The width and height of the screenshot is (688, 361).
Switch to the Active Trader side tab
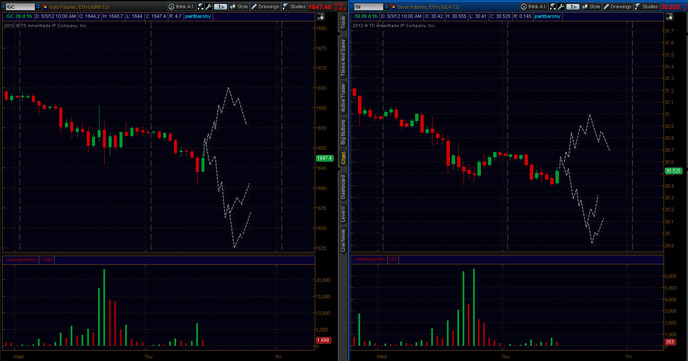[343, 97]
